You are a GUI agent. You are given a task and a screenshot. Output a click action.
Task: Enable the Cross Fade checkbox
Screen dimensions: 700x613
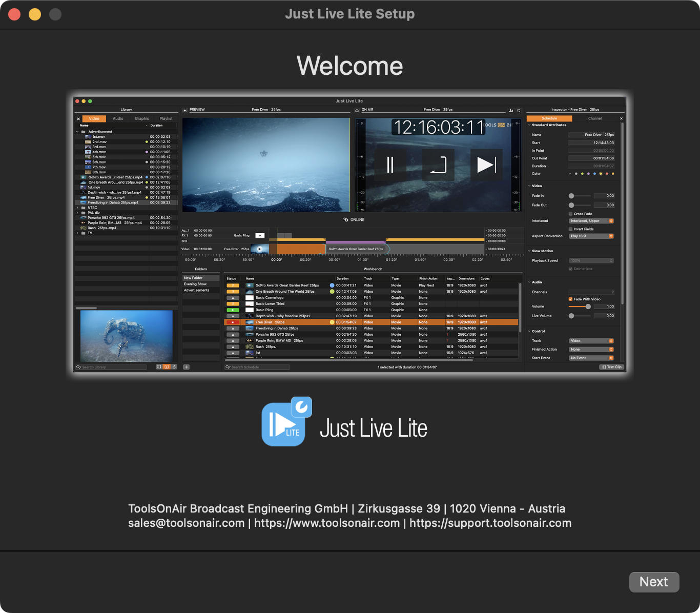coord(571,214)
